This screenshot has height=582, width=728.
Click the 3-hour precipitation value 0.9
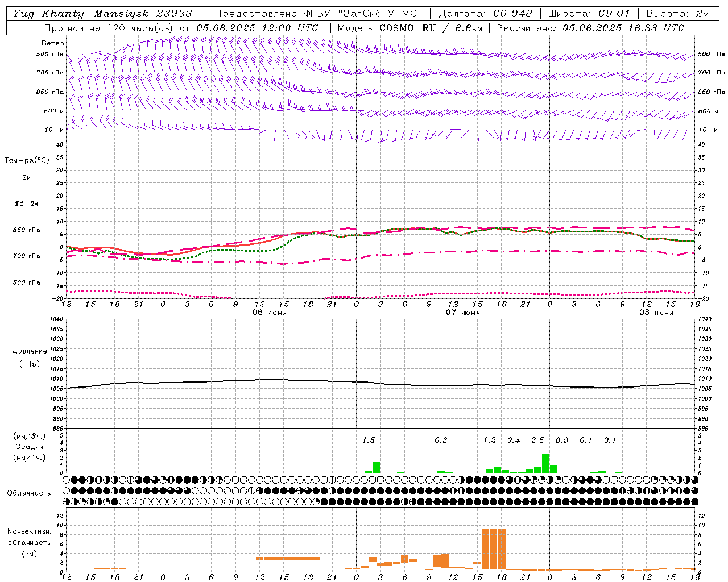click(562, 440)
